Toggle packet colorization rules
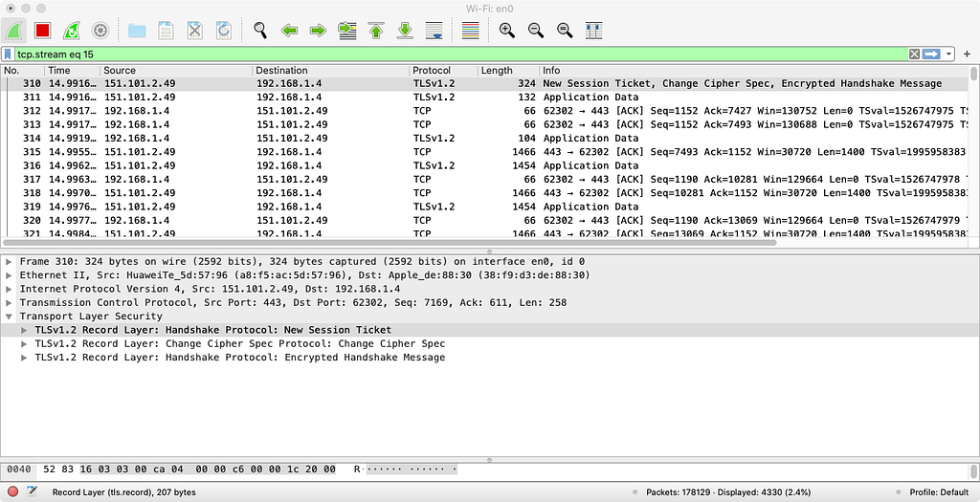 [470, 30]
